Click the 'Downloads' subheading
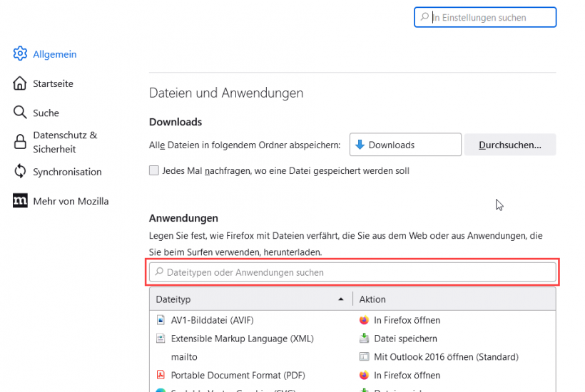 click(175, 122)
